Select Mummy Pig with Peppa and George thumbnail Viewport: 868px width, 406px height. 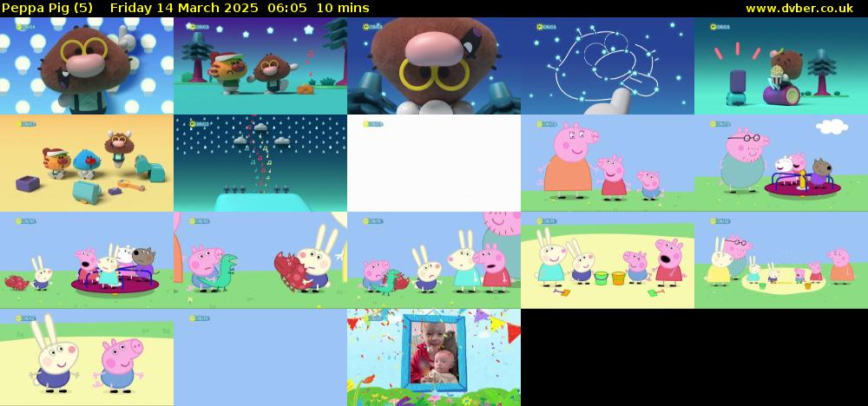coord(608,163)
